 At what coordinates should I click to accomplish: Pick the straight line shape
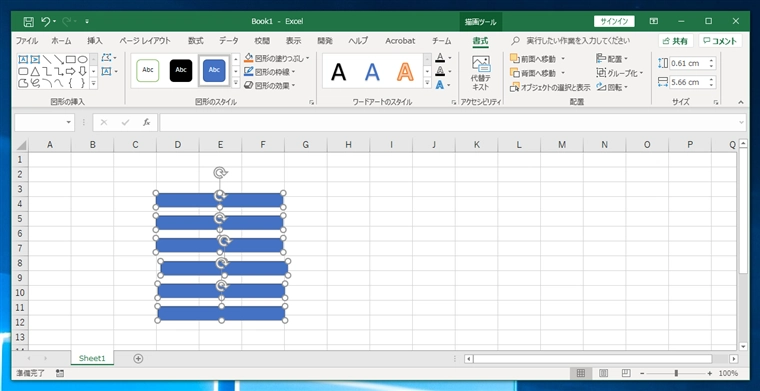click(47, 60)
